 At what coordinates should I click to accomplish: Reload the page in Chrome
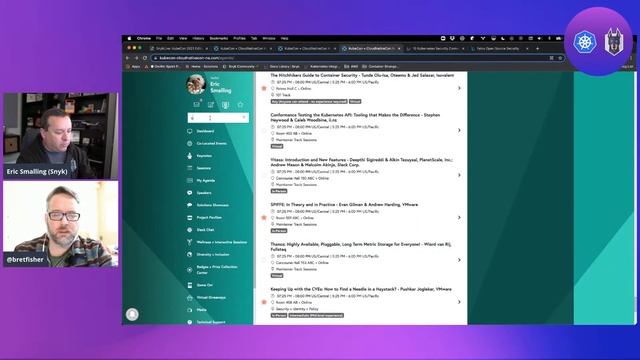pyautogui.click(x=145, y=58)
